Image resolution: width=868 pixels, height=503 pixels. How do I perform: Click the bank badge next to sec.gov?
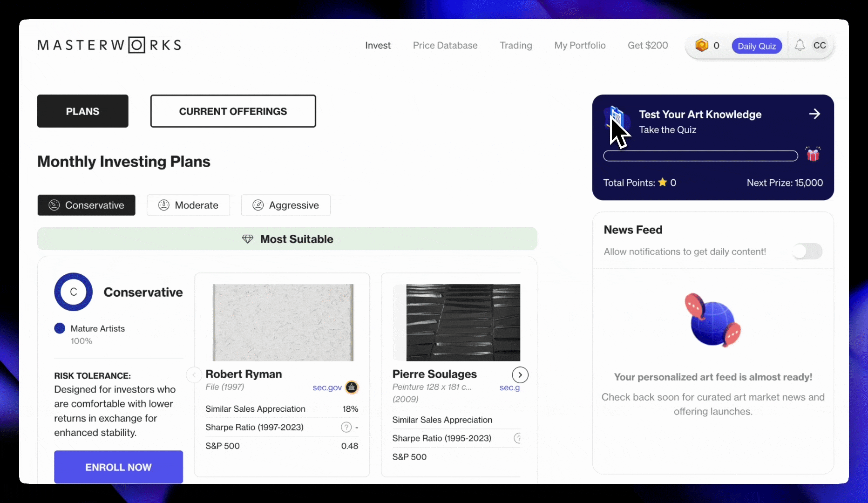click(x=352, y=387)
